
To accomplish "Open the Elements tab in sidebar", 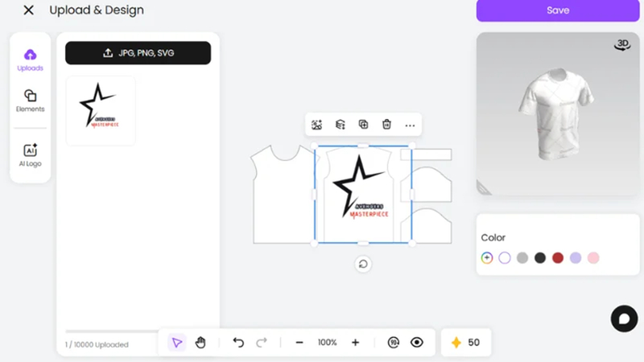I will point(30,101).
